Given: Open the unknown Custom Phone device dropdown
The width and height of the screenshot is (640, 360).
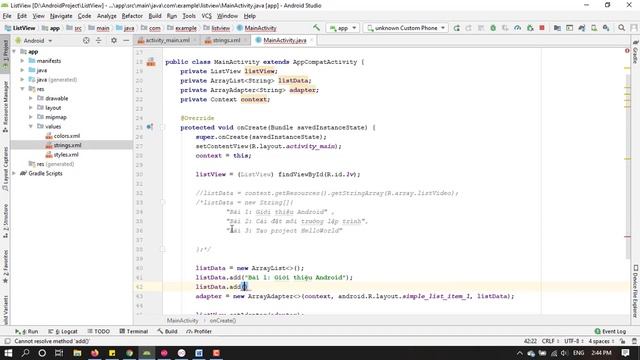Looking at the screenshot, I should pos(406,28).
